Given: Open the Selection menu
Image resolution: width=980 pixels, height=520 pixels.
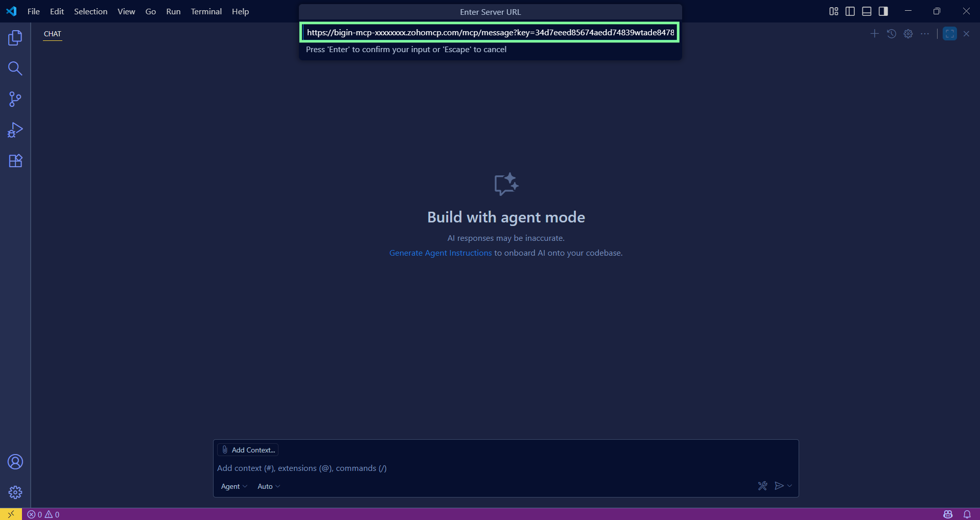Looking at the screenshot, I should [x=90, y=11].
